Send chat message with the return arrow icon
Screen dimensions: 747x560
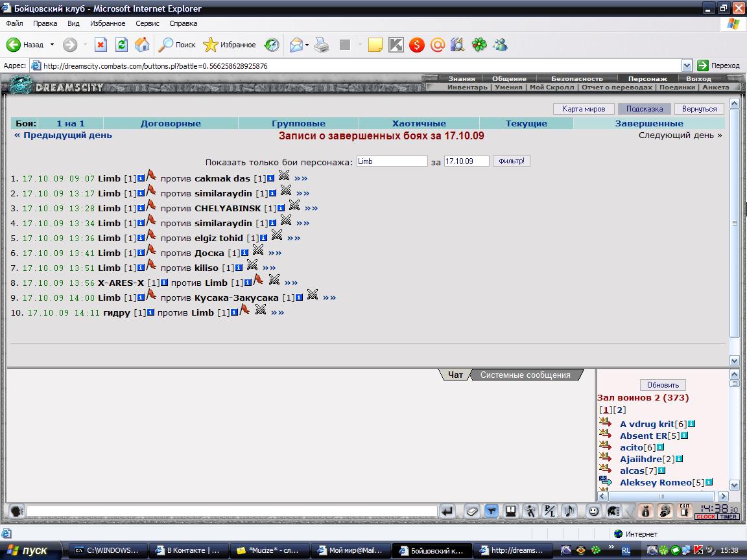(x=447, y=511)
